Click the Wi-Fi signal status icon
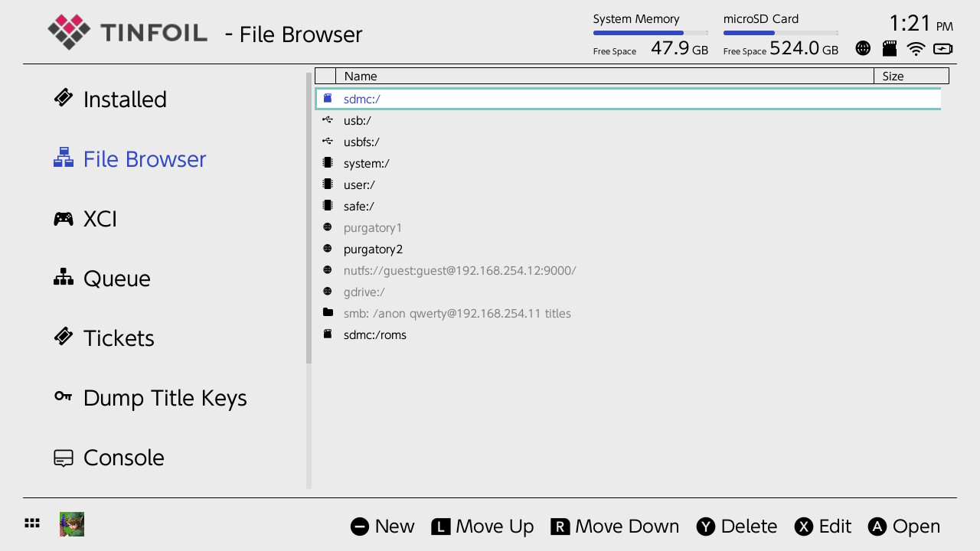Screen dimensions: 980x551 [916, 49]
